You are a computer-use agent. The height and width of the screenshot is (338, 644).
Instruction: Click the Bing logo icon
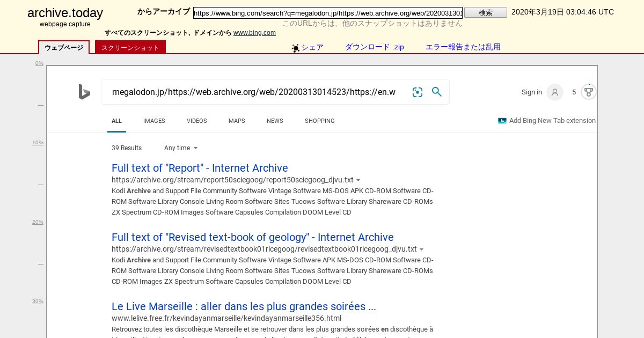pyautogui.click(x=84, y=92)
